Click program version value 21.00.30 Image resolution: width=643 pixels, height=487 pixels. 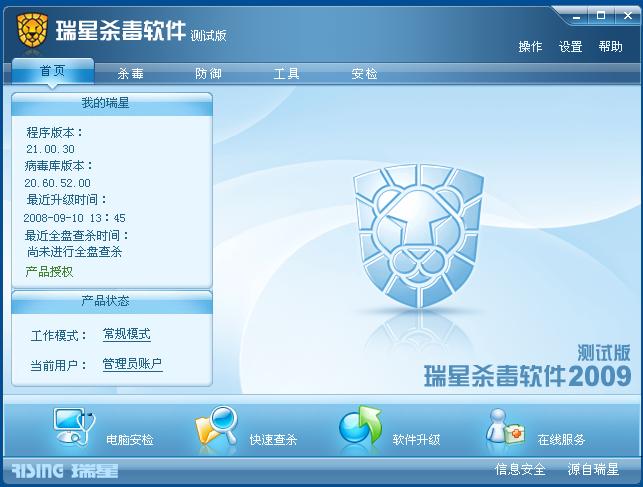point(50,149)
